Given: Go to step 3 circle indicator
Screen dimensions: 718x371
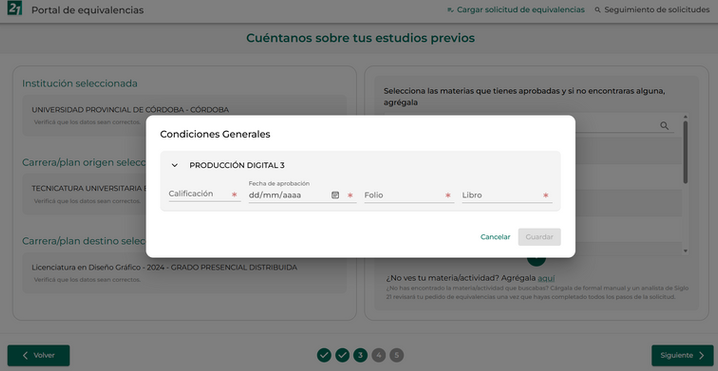Looking at the screenshot, I should point(360,355).
